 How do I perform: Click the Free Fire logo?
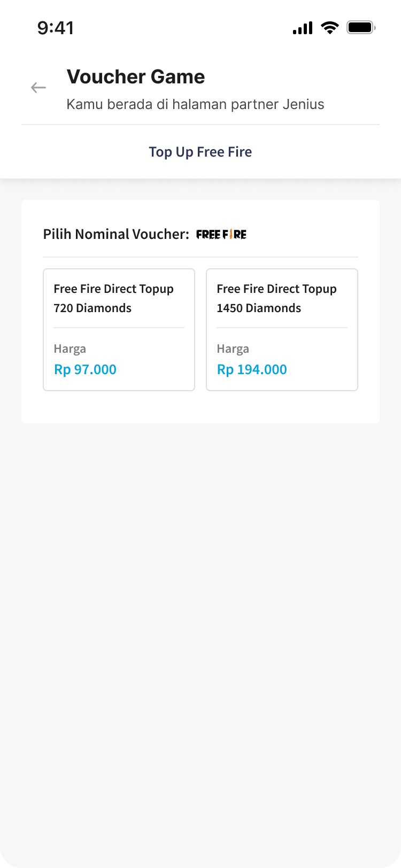pos(221,235)
